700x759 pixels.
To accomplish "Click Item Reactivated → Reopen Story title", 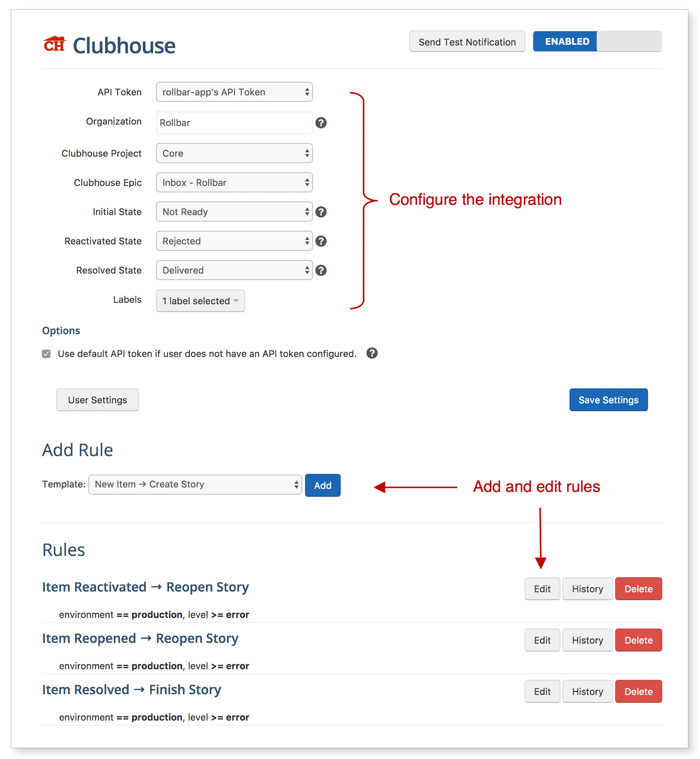I will [145, 587].
